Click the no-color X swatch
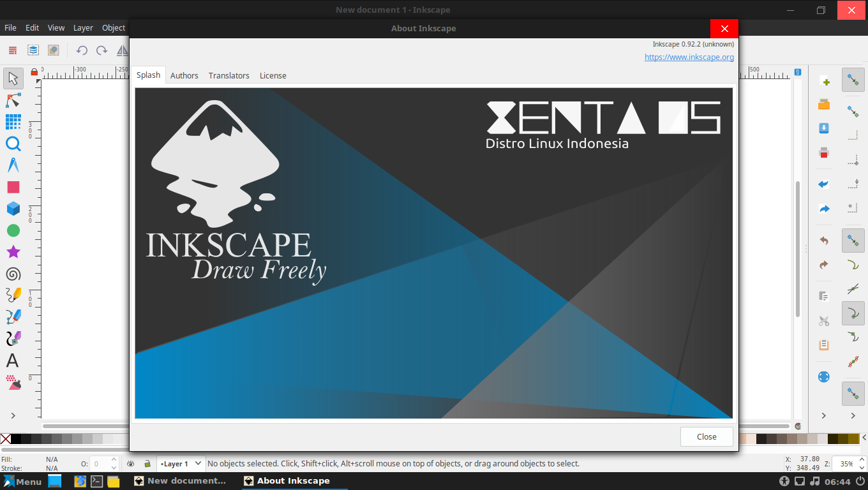The image size is (868, 490). point(6,439)
